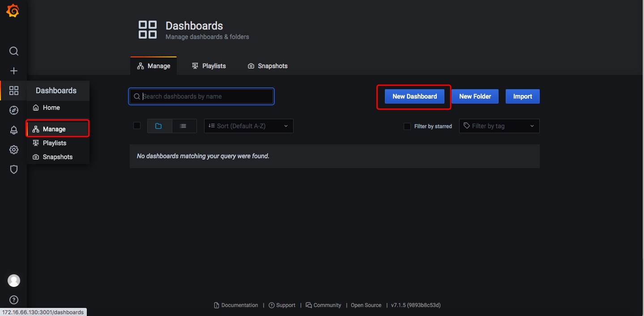Enable the Filter by starred checkbox
The height and width of the screenshot is (316, 644).
tap(407, 126)
